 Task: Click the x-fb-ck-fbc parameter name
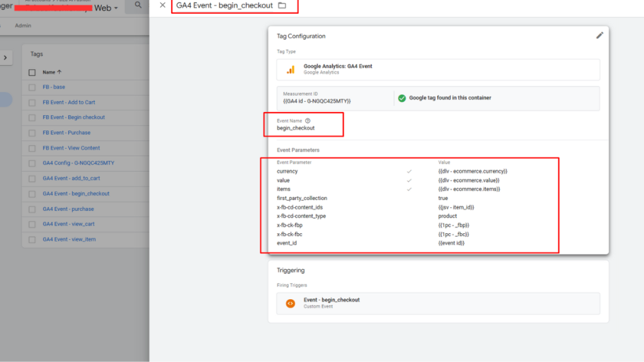tap(289, 234)
